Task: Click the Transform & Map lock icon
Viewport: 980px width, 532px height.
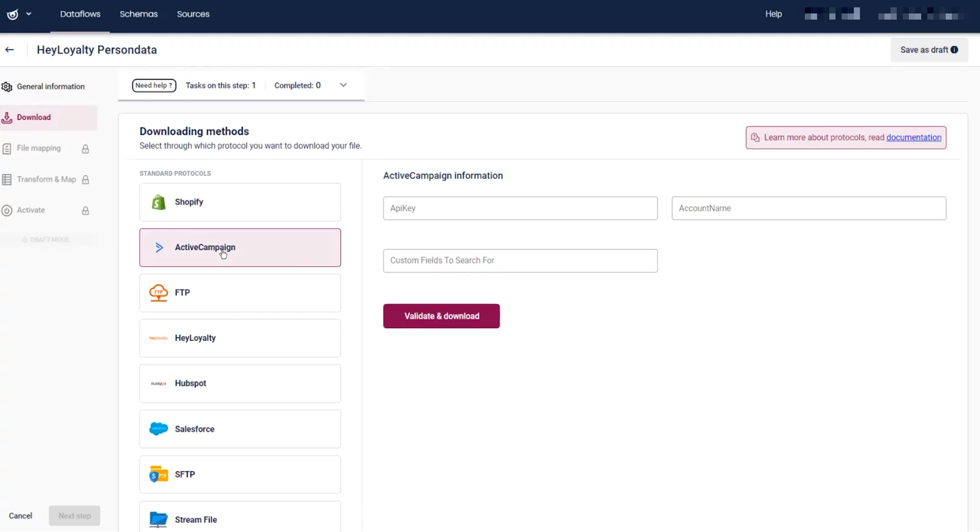Action: 85,179
